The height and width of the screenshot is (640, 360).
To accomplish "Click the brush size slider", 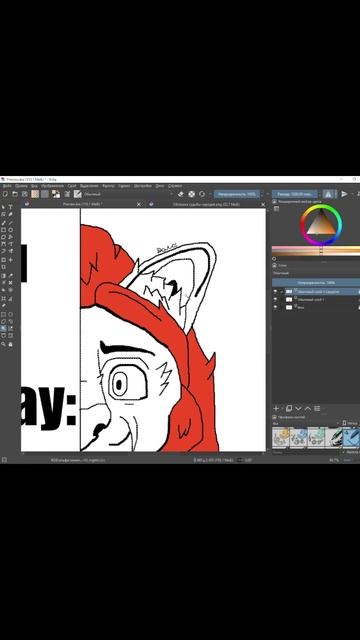I will [x=295, y=194].
